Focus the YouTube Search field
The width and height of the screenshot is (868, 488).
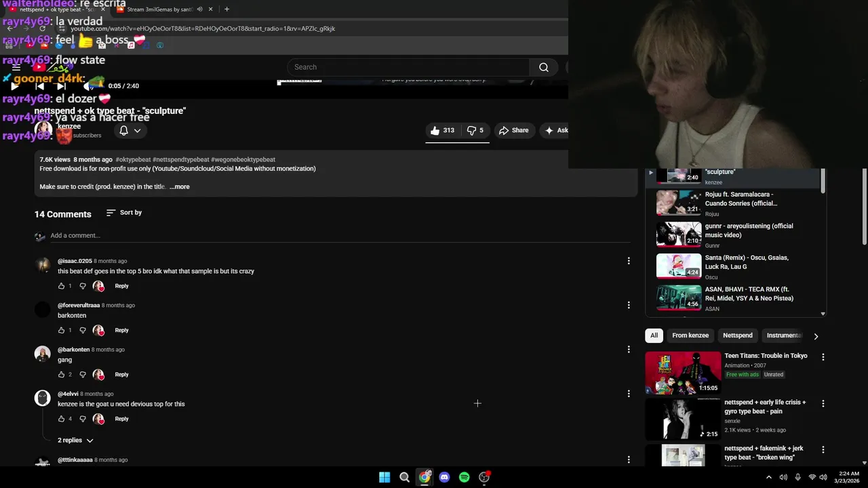[408, 67]
